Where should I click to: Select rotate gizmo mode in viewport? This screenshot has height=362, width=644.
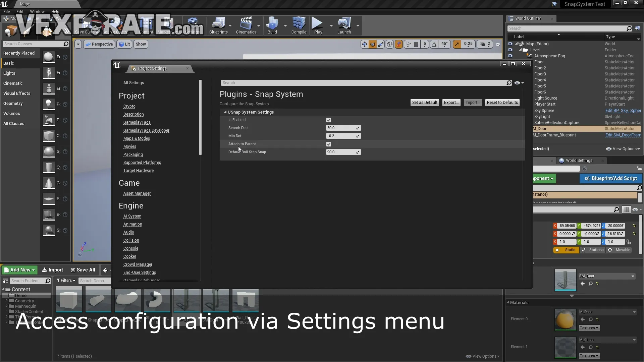click(x=373, y=44)
